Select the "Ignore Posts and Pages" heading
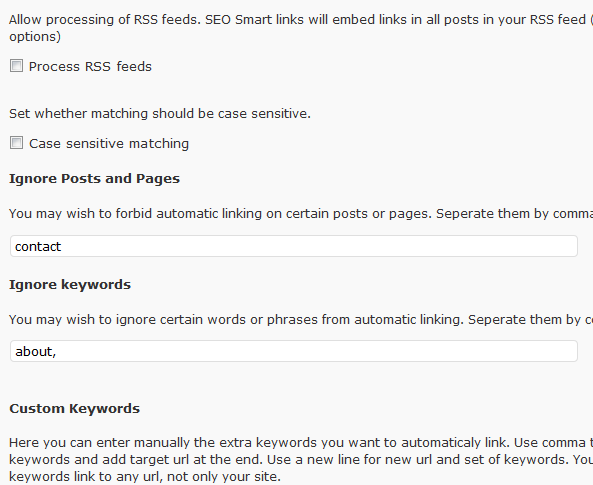This screenshot has height=485, width=593. point(95,179)
